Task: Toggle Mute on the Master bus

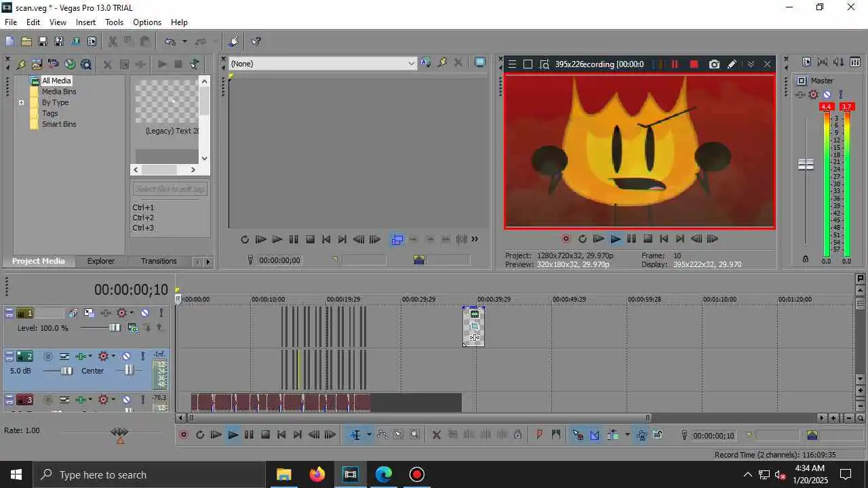Action: click(x=827, y=94)
